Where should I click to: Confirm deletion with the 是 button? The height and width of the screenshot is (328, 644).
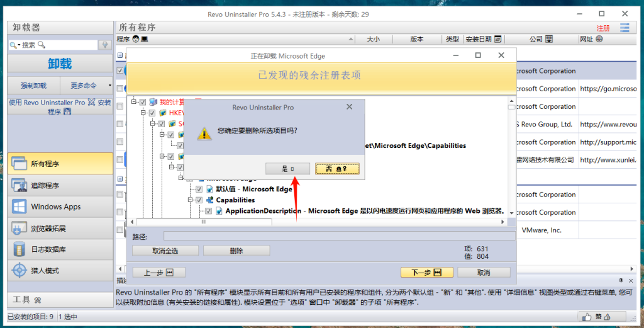(x=287, y=169)
